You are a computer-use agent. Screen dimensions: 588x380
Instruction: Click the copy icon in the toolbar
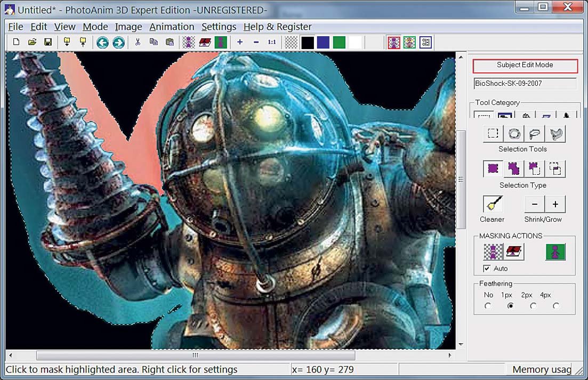pos(154,42)
